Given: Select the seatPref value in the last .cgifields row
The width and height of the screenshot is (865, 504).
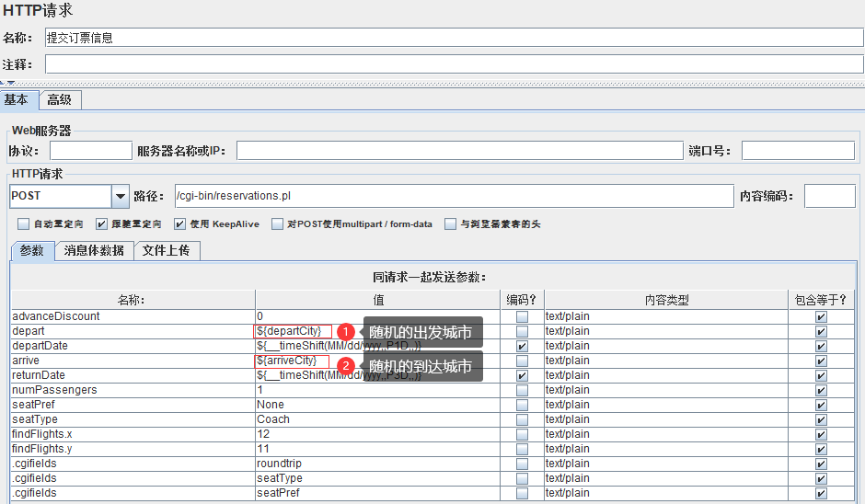Looking at the screenshot, I should (378, 493).
